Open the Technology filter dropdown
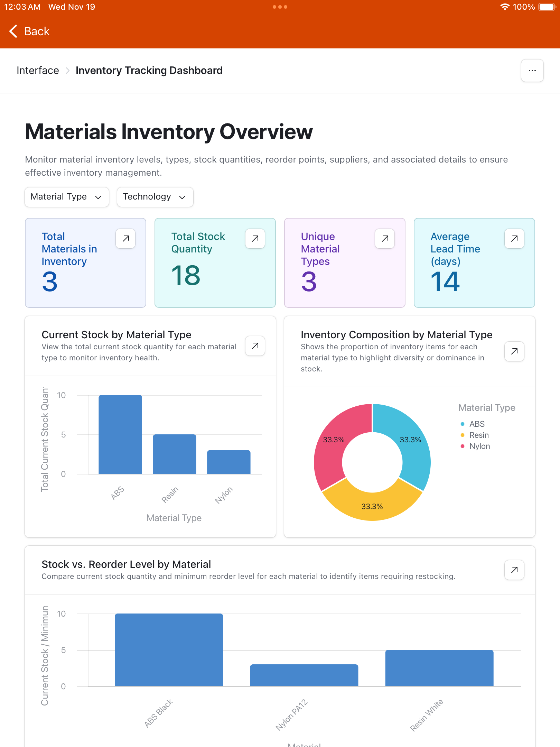This screenshot has width=560, height=747. (x=155, y=197)
